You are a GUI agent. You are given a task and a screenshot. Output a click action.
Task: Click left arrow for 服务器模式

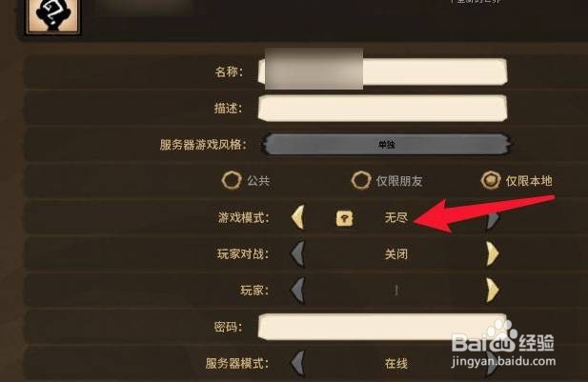[x=297, y=363]
